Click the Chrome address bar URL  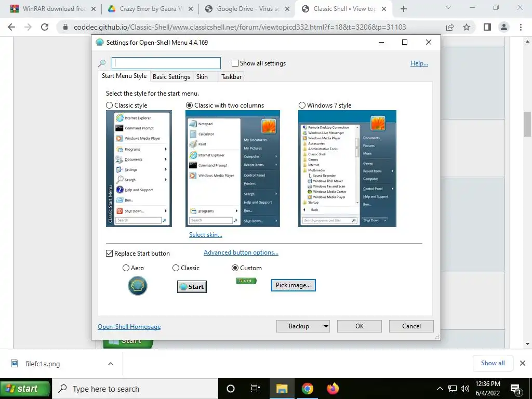240,27
